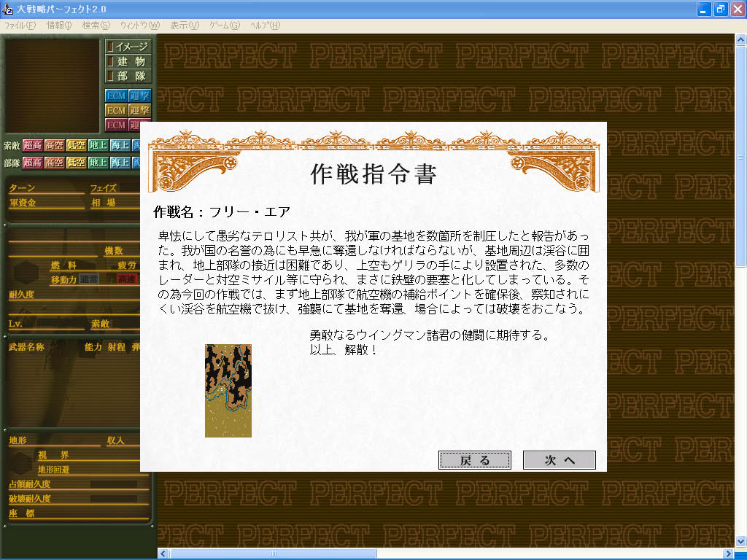Click the 破壊耐久度 gauge bar
747x560 pixels.
(114, 499)
